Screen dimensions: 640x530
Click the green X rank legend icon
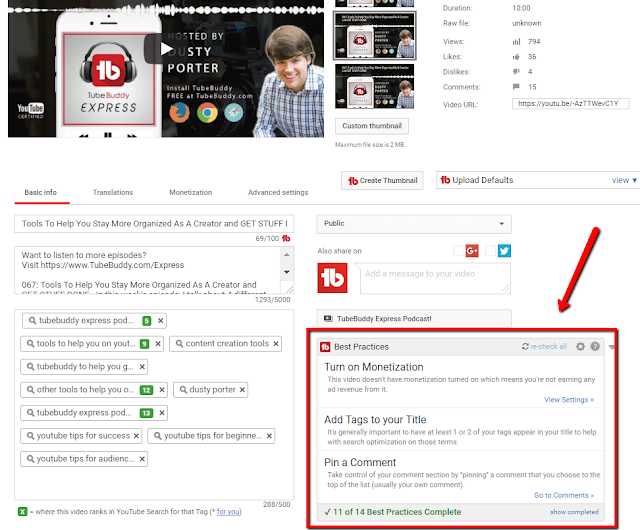pyautogui.click(x=22, y=512)
